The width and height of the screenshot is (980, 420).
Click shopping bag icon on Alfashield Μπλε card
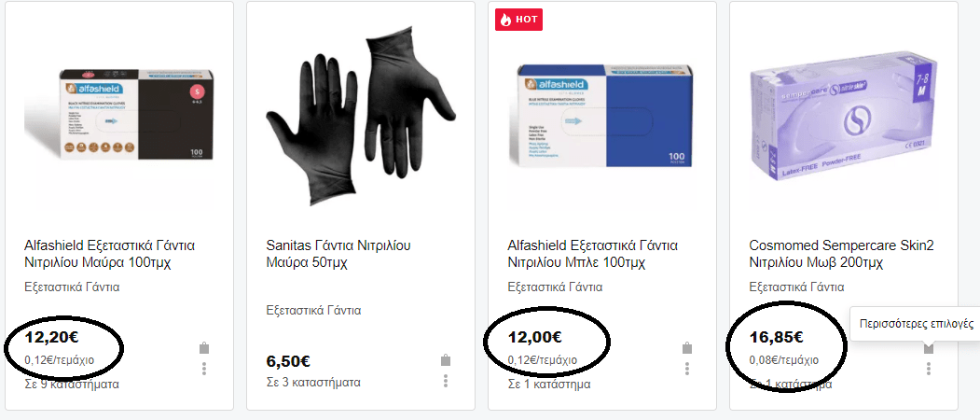(x=687, y=348)
